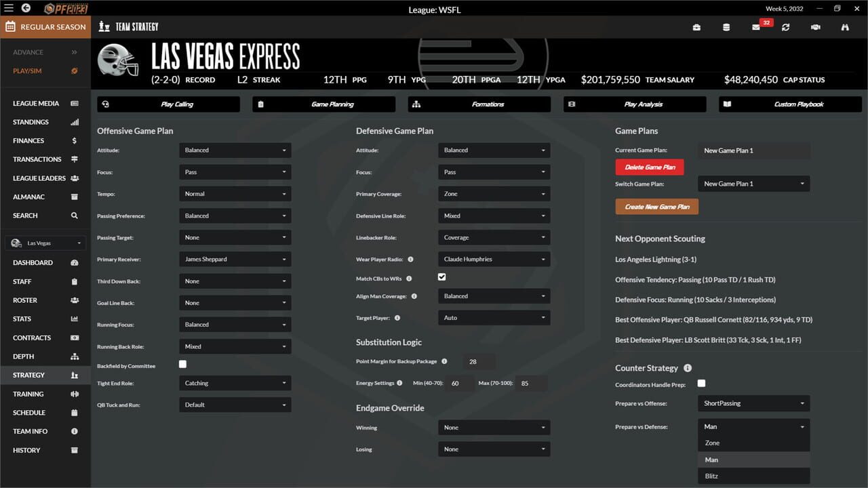Open the briefcase icon in the top toolbar
The height and width of the screenshot is (488, 868).
(696, 28)
